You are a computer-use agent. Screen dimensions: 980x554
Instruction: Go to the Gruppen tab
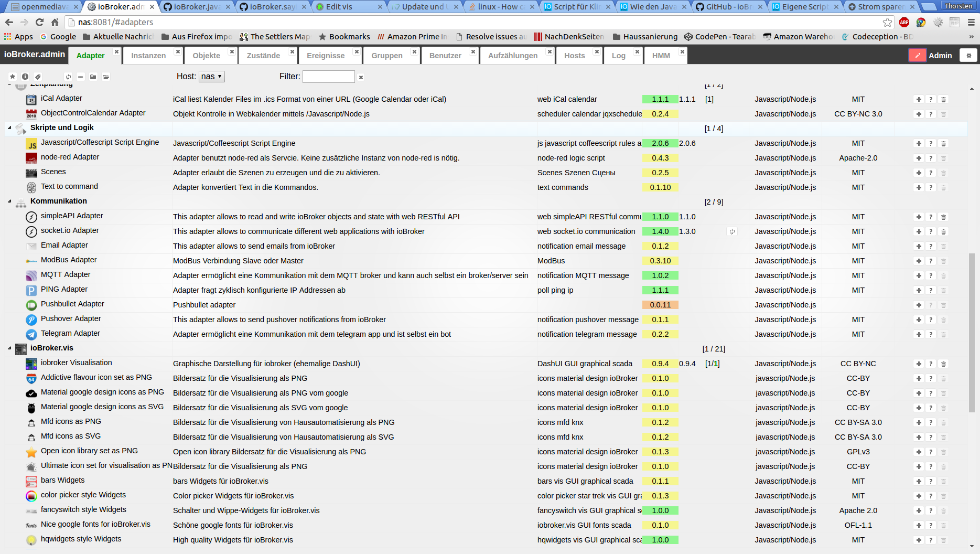(387, 56)
